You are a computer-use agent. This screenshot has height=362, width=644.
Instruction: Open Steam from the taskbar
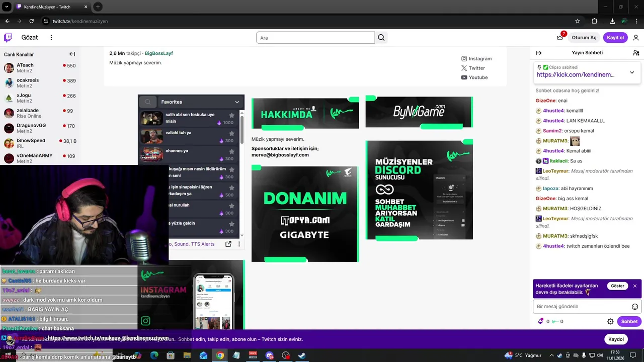(x=302, y=355)
